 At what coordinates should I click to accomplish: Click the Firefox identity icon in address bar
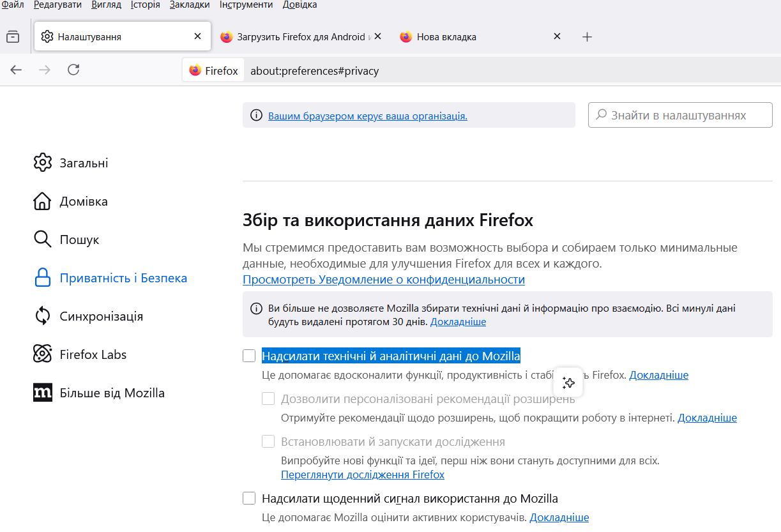[195, 71]
